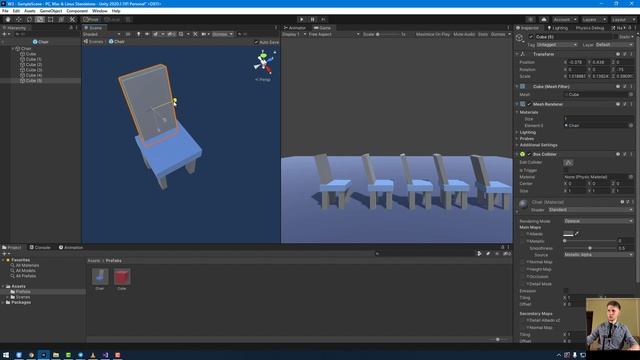Select the Rotate tool in the toolbar
Image resolution: width=640 pixels, height=360 pixels.
click(x=29, y=19)
